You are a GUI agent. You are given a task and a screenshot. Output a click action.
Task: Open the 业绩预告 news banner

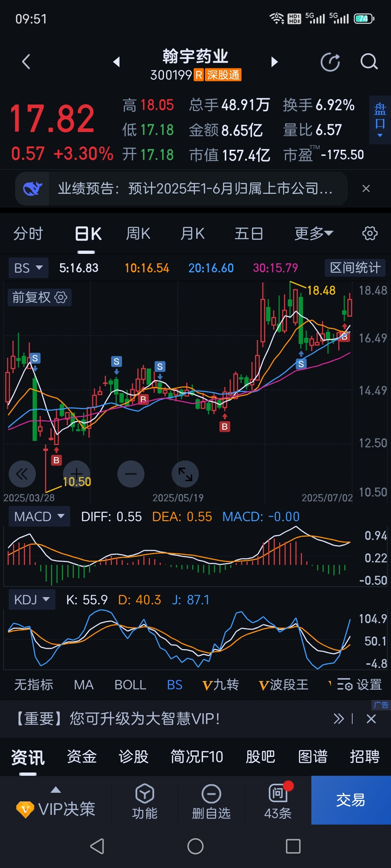(x=195, y=188)
